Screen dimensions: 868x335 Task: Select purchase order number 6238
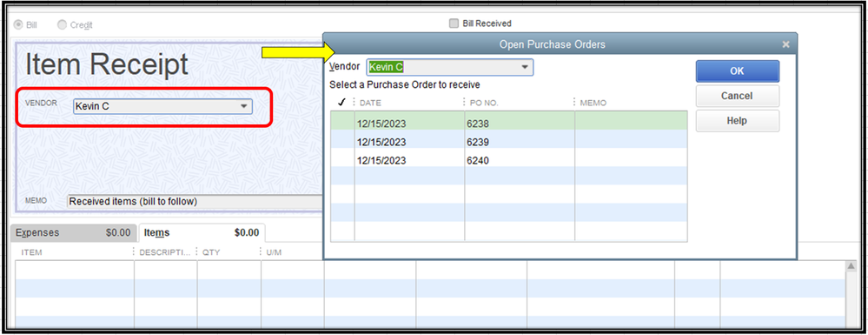[x=477, y=124]
